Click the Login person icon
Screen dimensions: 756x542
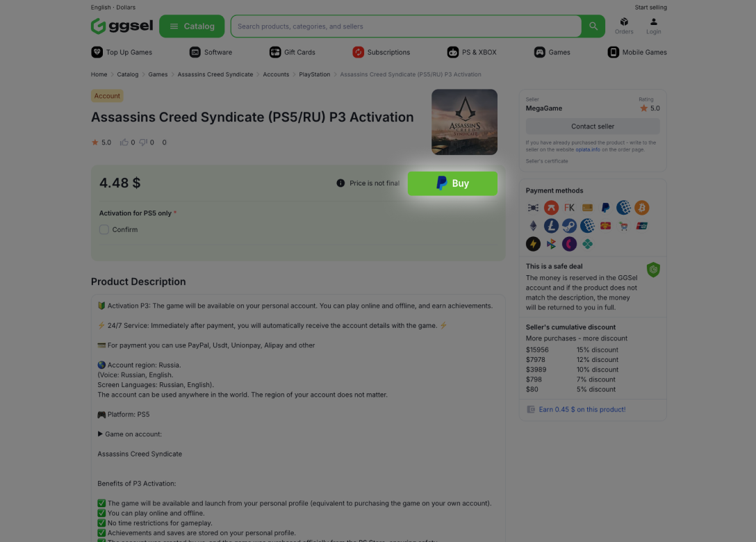point(653,22)
